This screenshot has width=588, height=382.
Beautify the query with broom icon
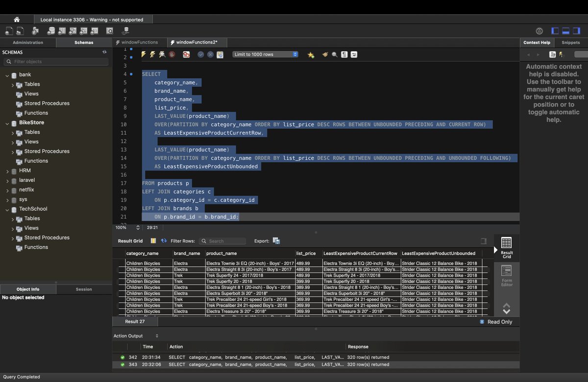click(325, 54)
